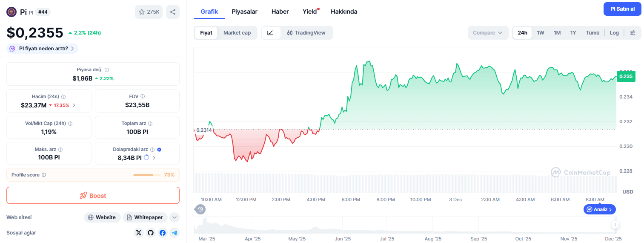
Task: Open the Compare dropdown
Action: (488, 33)
